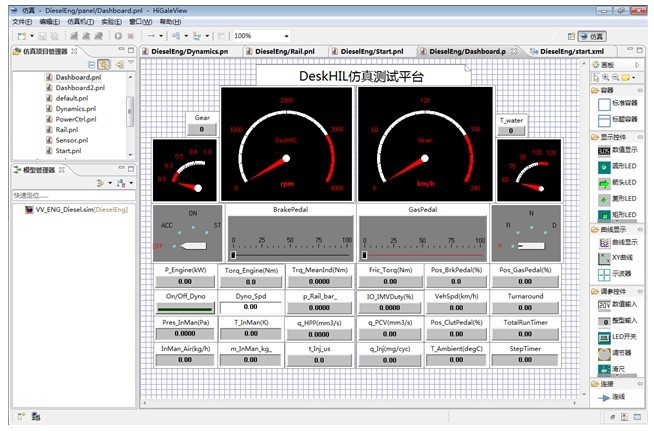Open the 100% zoom combo box
The width and height of the screenshot is (654, 431).
[x=261, y=36]
